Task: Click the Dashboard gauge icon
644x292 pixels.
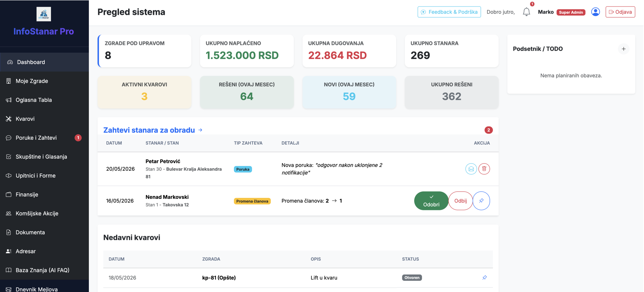Action: tap(10, 62)
